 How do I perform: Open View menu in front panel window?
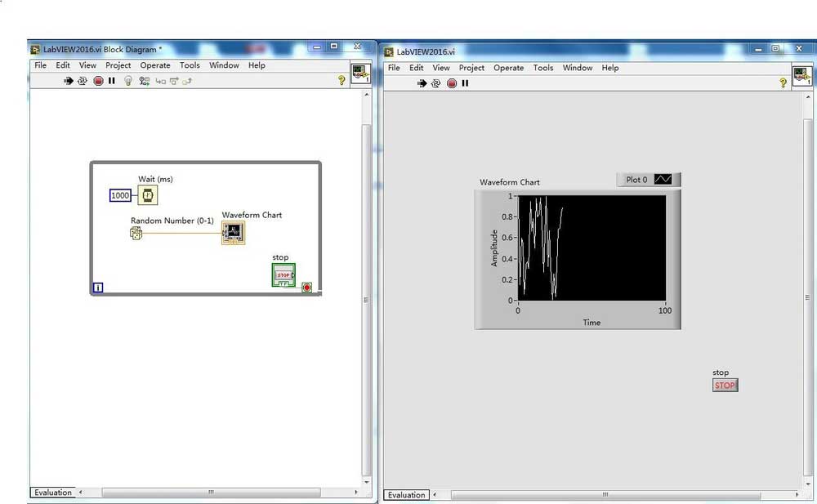(x=441, y=68)
